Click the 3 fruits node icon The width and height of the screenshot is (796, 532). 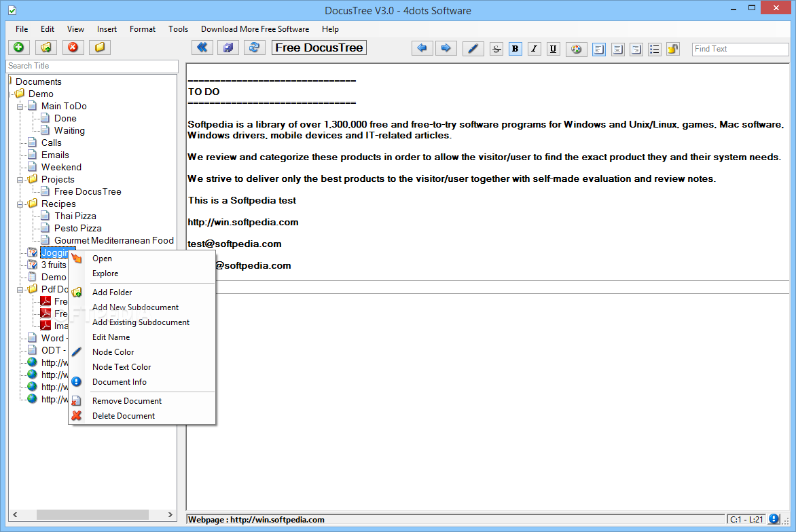33,265
